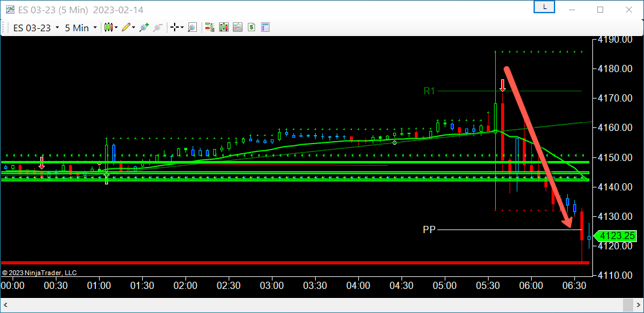Click the NinjaTrader chart window icon
Screen dimensions: 644x313
(10, 10)
